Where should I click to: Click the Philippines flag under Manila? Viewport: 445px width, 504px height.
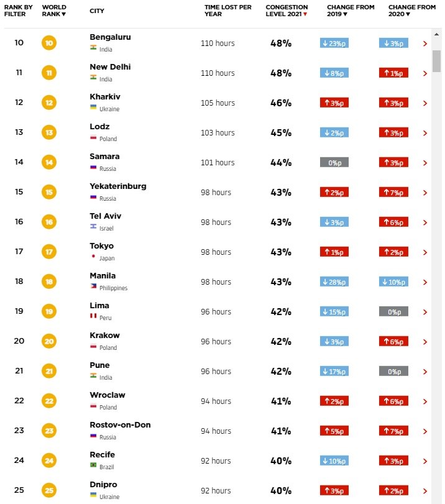(93, 286)
